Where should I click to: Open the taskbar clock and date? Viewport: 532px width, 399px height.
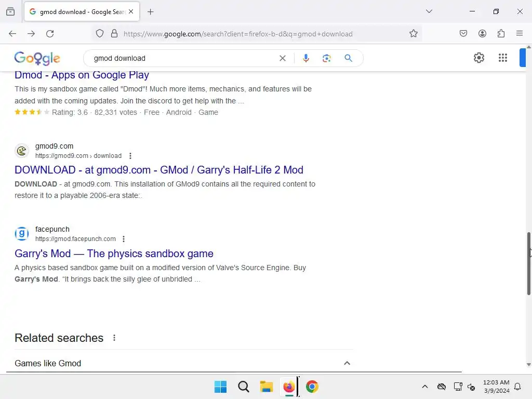point(496,387)
